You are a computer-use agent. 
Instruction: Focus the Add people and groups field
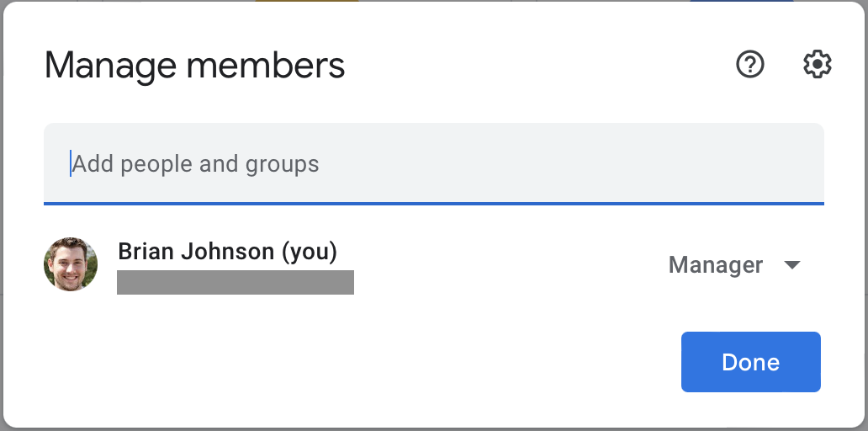point(433,163)
